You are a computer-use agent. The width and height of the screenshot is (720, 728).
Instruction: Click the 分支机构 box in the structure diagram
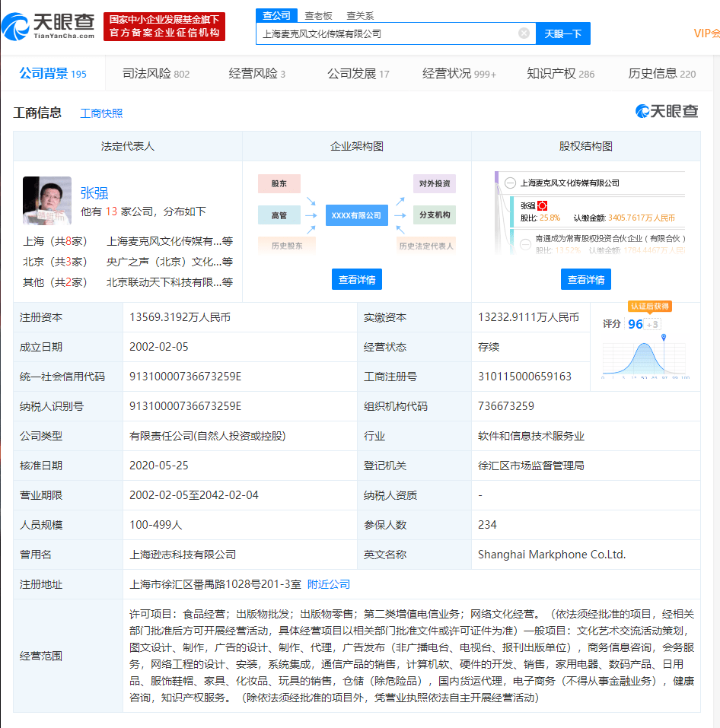(x=435, y=215)
